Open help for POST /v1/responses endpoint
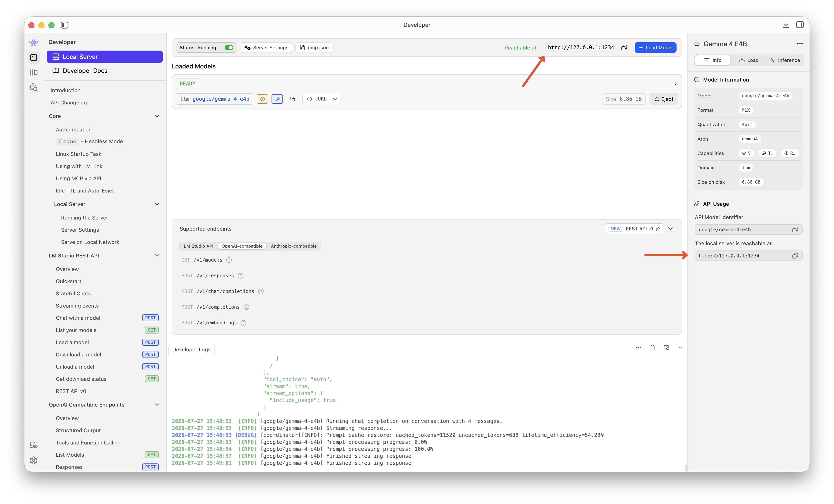Viewport: 834px width, 504px height. pos(241,276)
